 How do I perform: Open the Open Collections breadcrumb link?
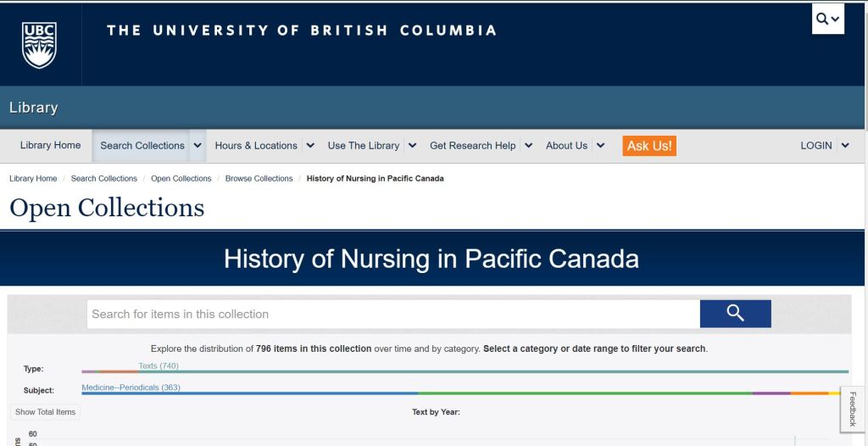coord(181,179)
